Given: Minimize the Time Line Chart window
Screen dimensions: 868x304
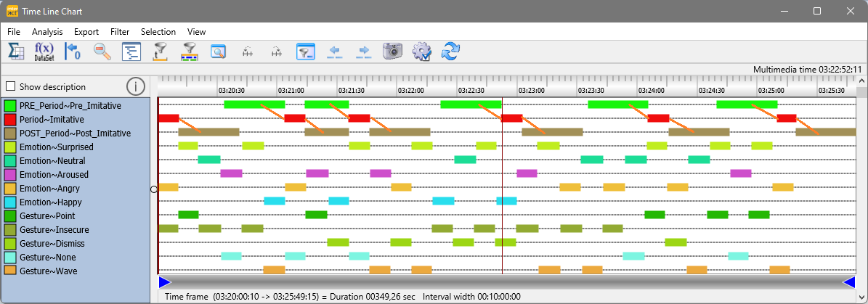Looking at the screenshot, I should click(x=784, y=11).
